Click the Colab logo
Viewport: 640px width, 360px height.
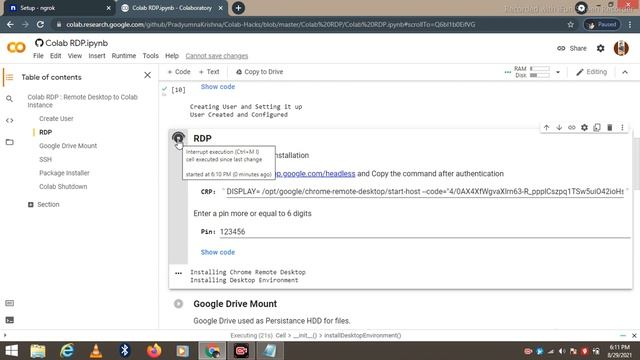point(16,48)
